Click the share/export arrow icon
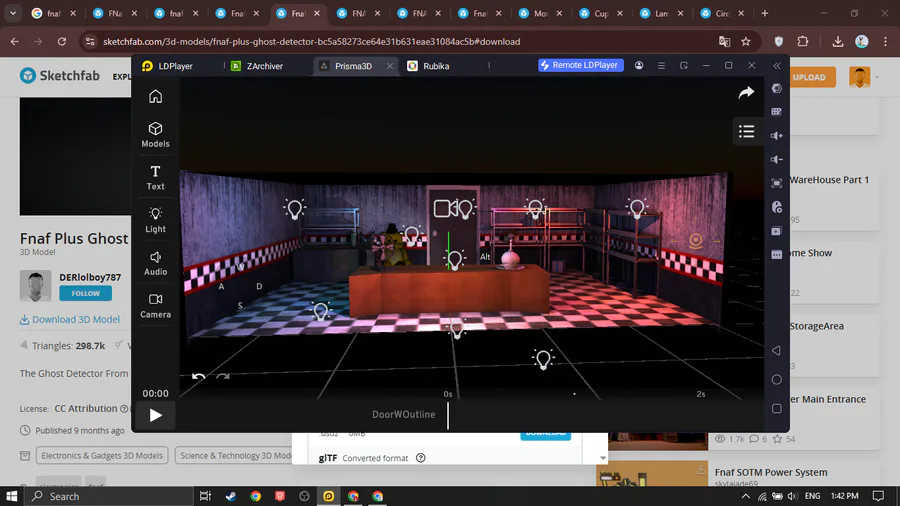Screen dimensions: 900x506 [746, 92]
